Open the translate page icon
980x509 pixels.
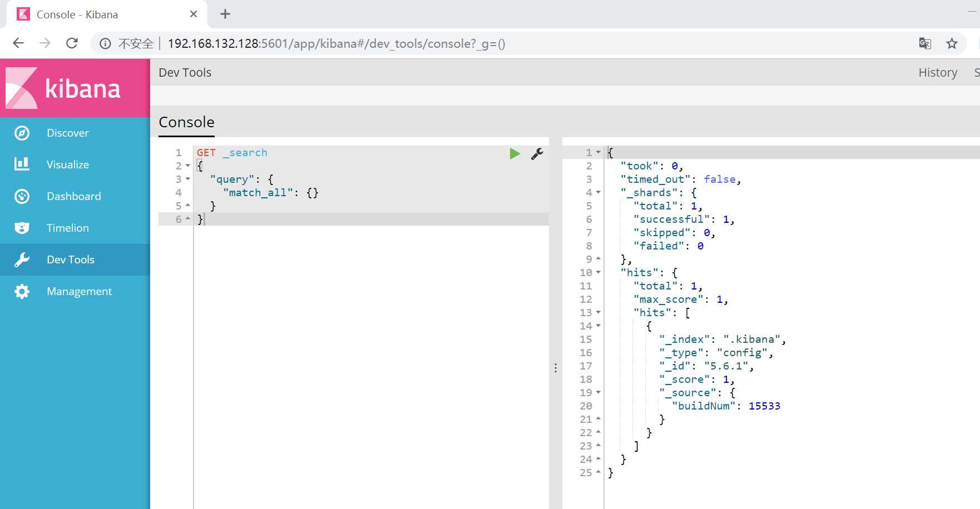pos(925,43)
